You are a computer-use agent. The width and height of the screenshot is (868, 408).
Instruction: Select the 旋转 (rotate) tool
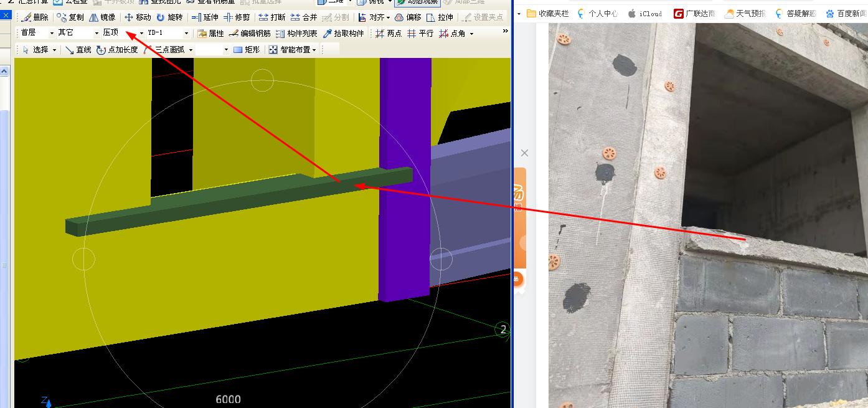click(x=169, y=17)
